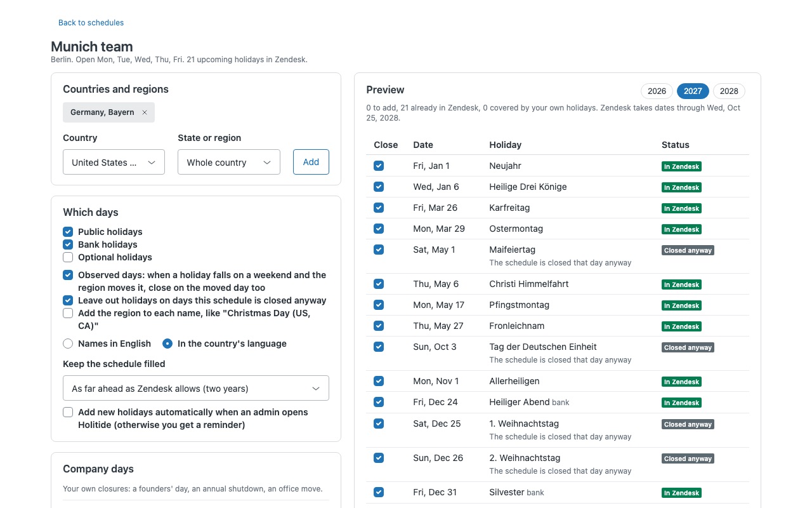Switch preview to year 2028
Image resolution: width=812 pixels, height=508 pixels.
(x=729, y=91)
